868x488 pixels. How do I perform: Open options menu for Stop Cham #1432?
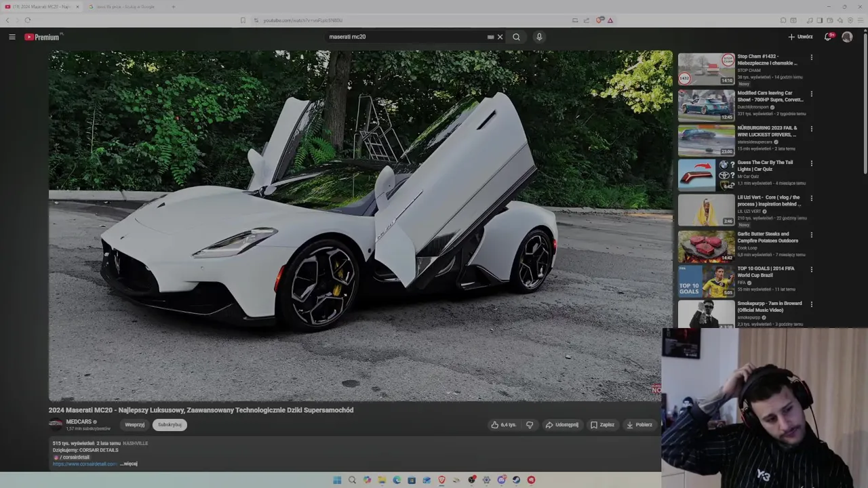(x=811, y=58)
